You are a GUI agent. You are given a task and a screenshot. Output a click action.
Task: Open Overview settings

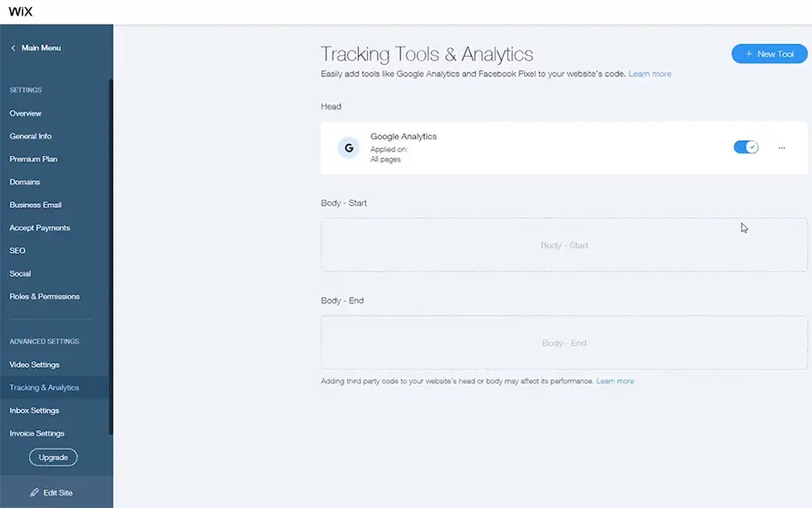click(26, 113)
